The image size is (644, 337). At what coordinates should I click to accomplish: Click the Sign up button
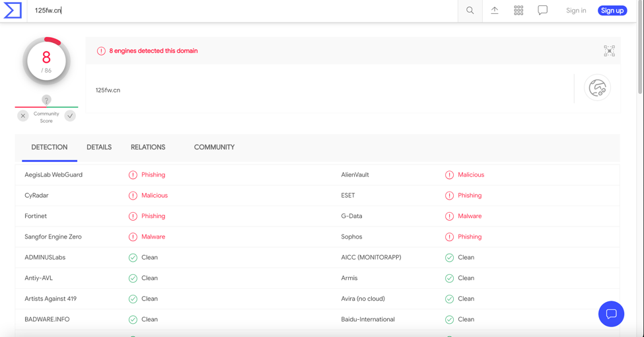tap(612, 11)
